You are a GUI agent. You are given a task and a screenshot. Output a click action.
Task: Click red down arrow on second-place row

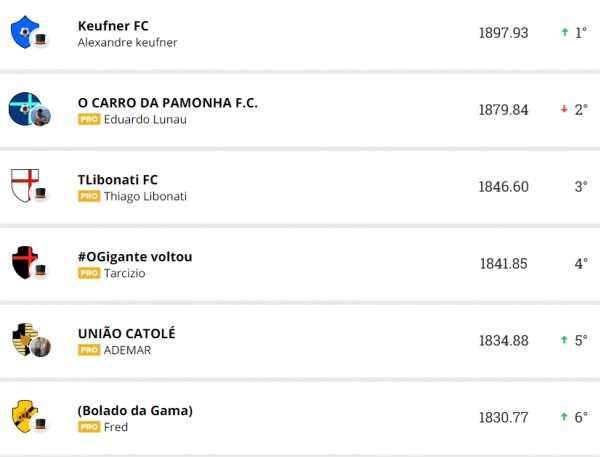click(565, 110)
